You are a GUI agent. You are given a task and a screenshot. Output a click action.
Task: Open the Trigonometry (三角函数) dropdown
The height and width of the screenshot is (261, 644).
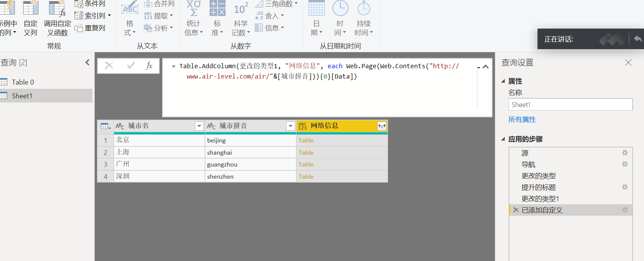(276, 4)
